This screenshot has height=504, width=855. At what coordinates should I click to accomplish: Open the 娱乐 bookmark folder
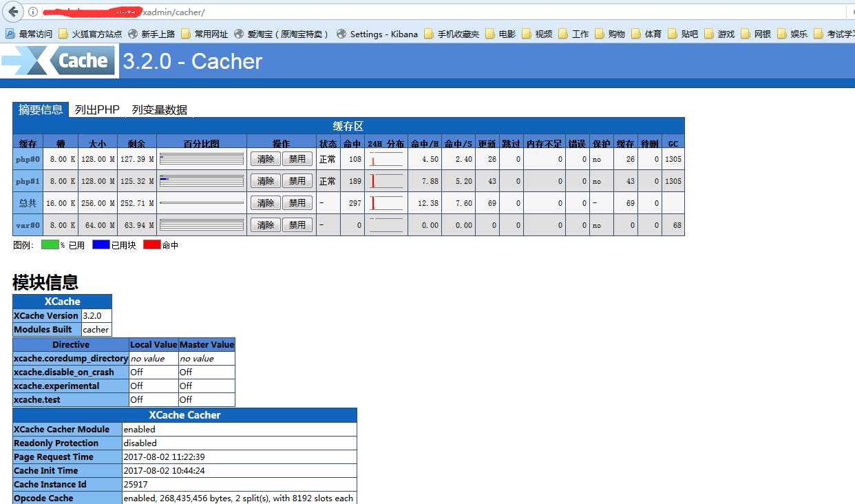(792, 34)
